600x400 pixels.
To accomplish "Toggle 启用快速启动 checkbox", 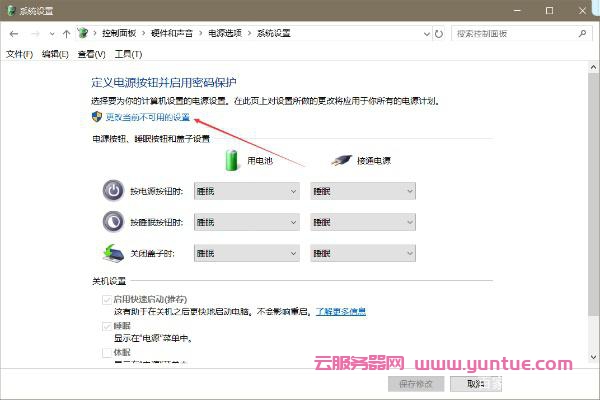I will [107, 300].
